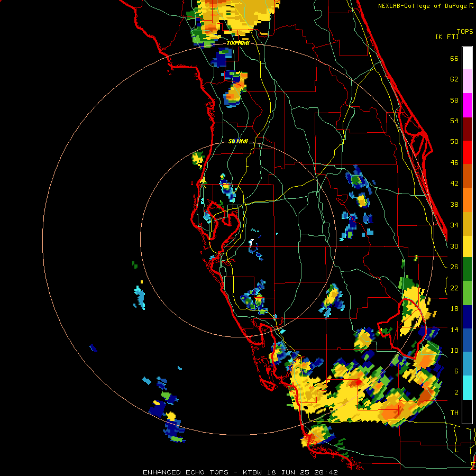The height and width of the screenshot is (476, 476).
Task: Click the 50 NMI range ring label
Action: click(237, 141)
